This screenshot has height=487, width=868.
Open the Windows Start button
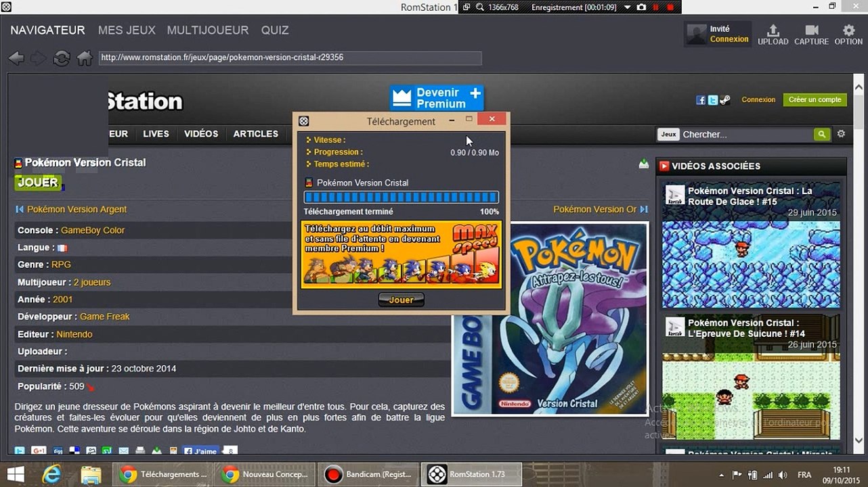(16, 474)
